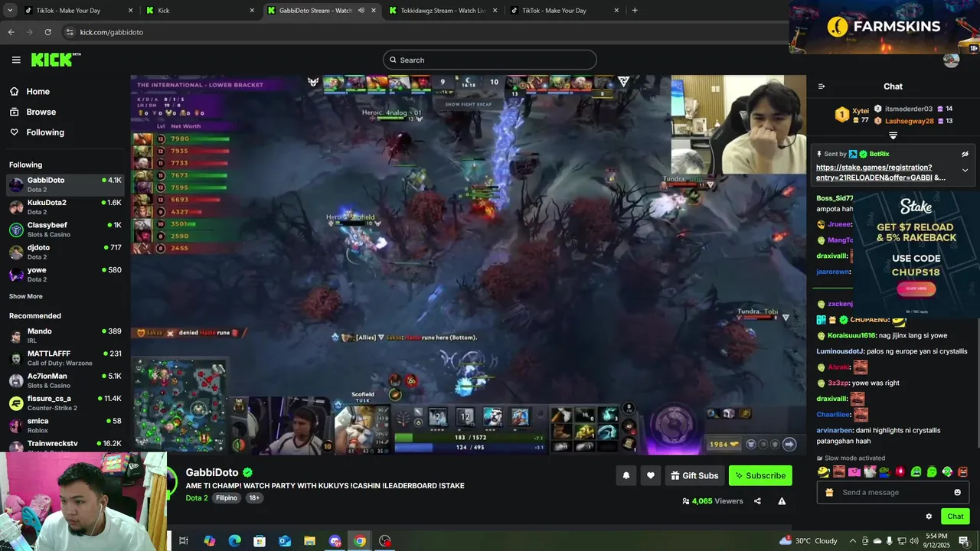
Task: Click chat username arvinarben
Action: 835,430
